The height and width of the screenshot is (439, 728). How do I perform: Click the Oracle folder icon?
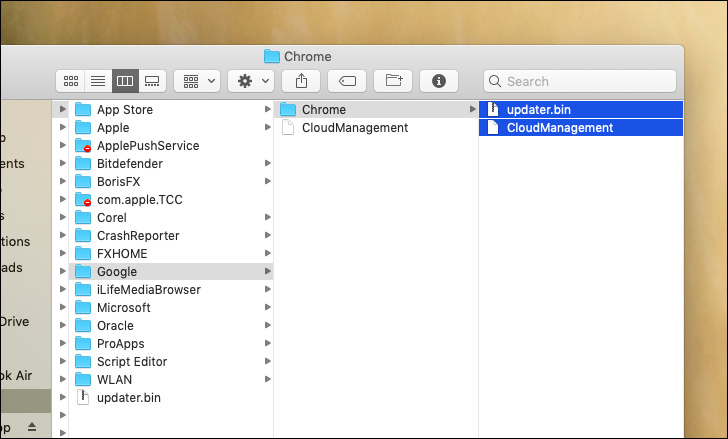pos(83,326)
